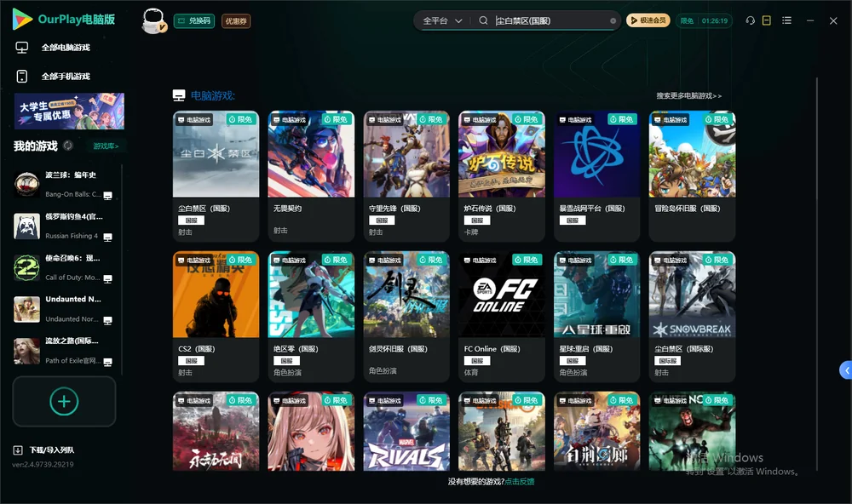Open the 炉石传说 (国服) game card
The height and width of the screenshot is (504, 852).
(x=502, y=176)
